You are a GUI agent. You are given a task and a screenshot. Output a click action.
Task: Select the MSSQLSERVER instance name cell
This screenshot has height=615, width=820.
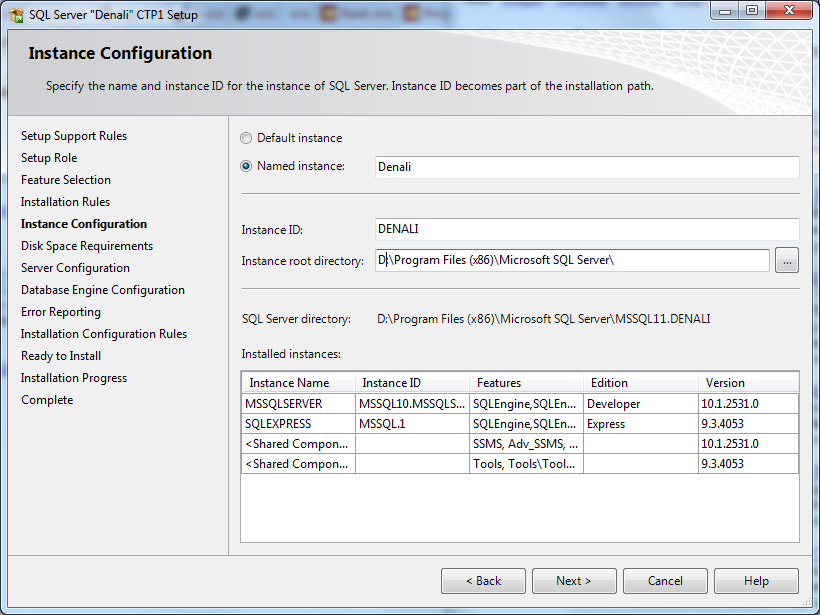tap(299, 404)
